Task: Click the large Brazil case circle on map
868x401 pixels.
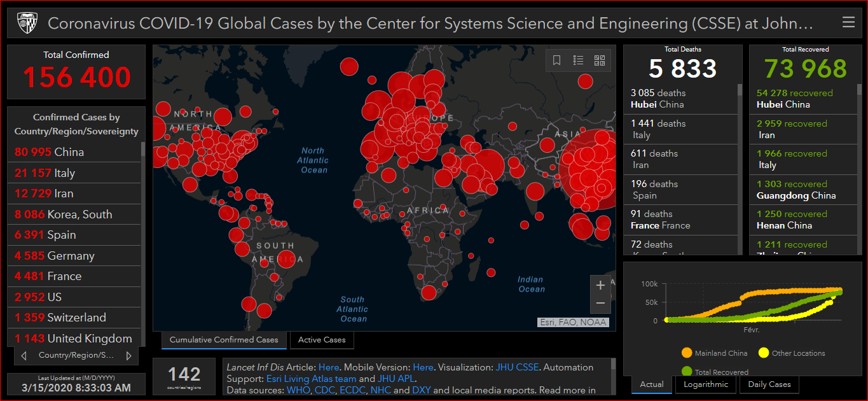Action: click(286, 259)
